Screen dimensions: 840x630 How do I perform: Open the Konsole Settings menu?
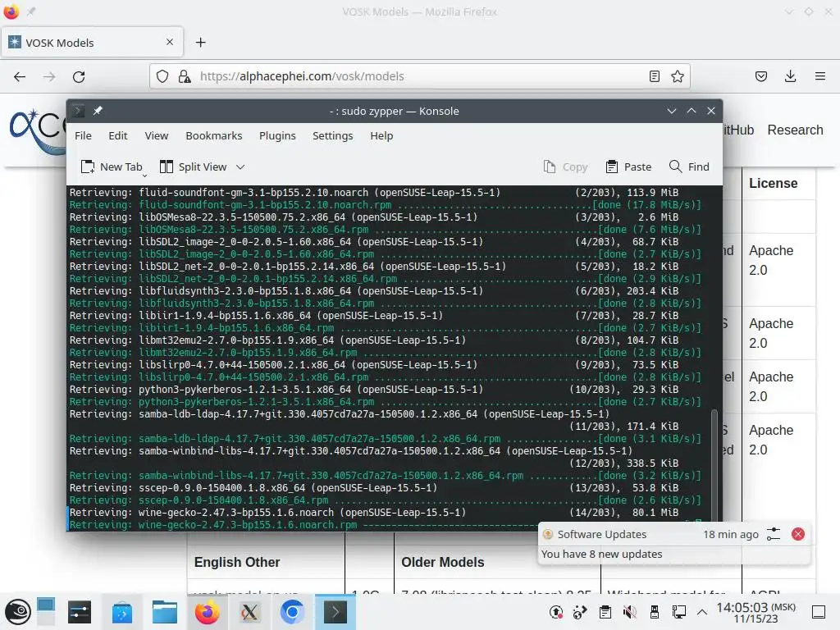tap(333, 136)
